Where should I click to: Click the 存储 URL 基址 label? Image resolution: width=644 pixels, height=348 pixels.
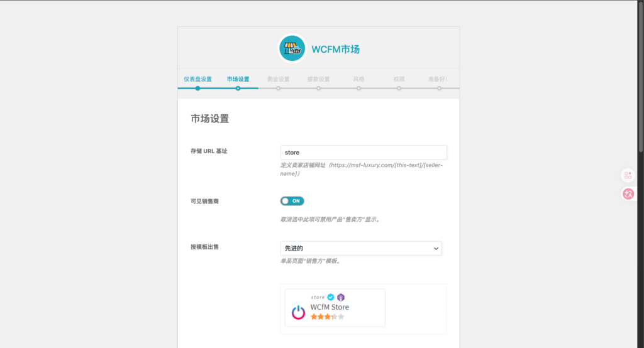click(x=209, y=151)
